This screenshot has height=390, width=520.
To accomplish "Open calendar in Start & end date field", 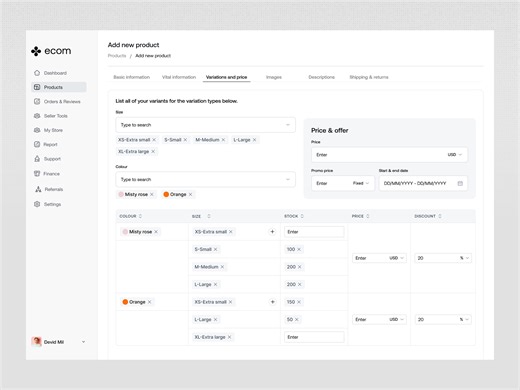I will click(x=460, y=183).
